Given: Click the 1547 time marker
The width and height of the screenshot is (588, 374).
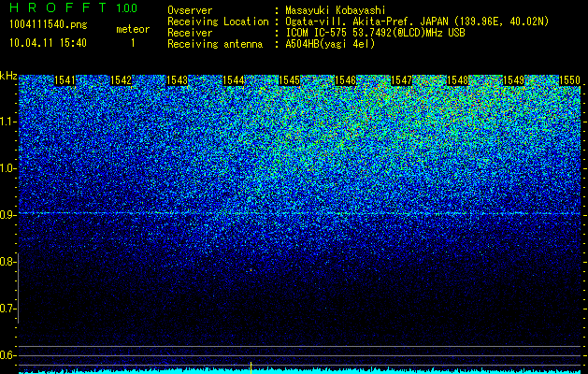Looking at the screenshot, I should point(401,80).
